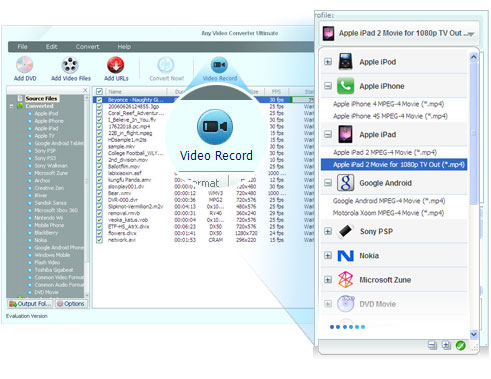Open the Help menu
The width and height of the screenshot is (491, 379).
click(x=124, y=47)
